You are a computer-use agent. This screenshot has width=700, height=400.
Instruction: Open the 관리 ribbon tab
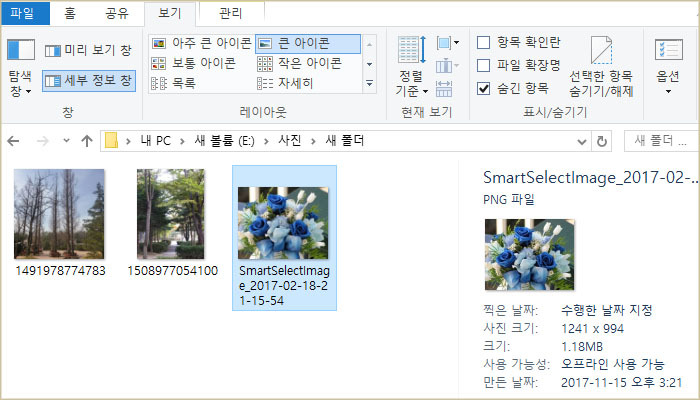[x=231, y=13]
